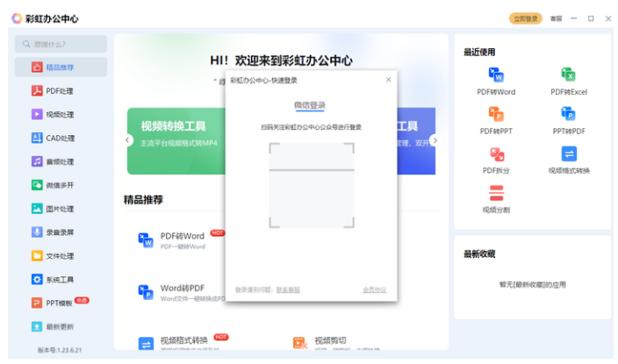Open the 会员协议 link

tap(375, 290)
